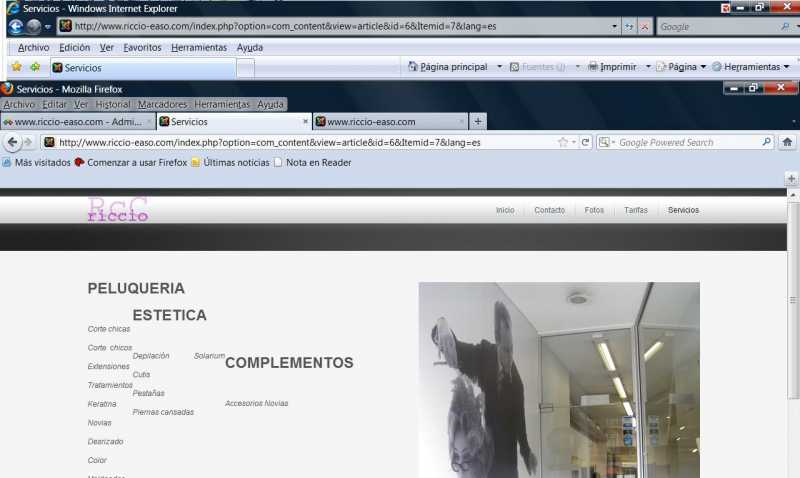
Task: Open Marcadores menu in Firefox
Action: [162, 104]
